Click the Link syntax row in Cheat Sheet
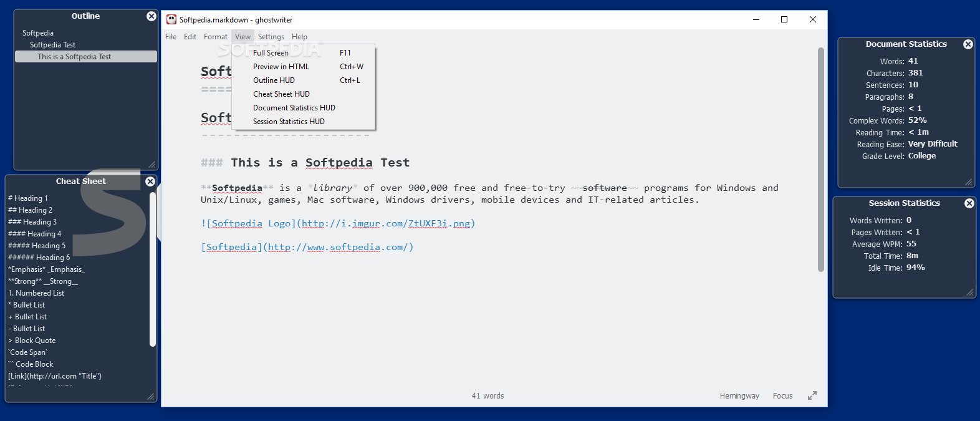The height and width of the screenshot is (421, 980). click(55, 376)
